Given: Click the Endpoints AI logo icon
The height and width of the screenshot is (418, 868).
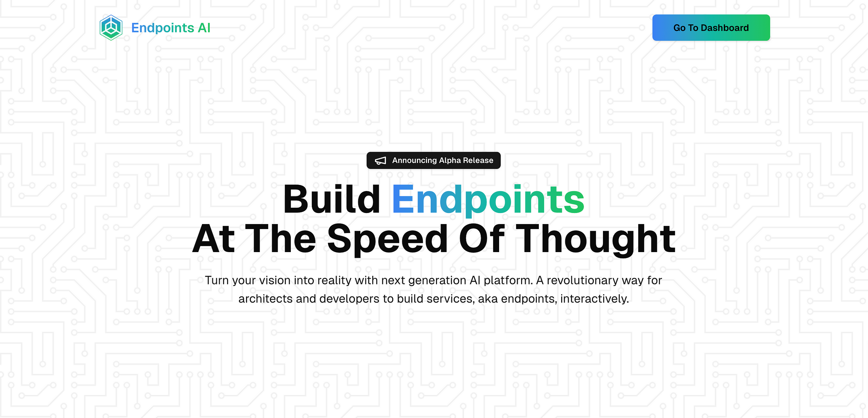Looking at the screenshot, I should (110, 27).
